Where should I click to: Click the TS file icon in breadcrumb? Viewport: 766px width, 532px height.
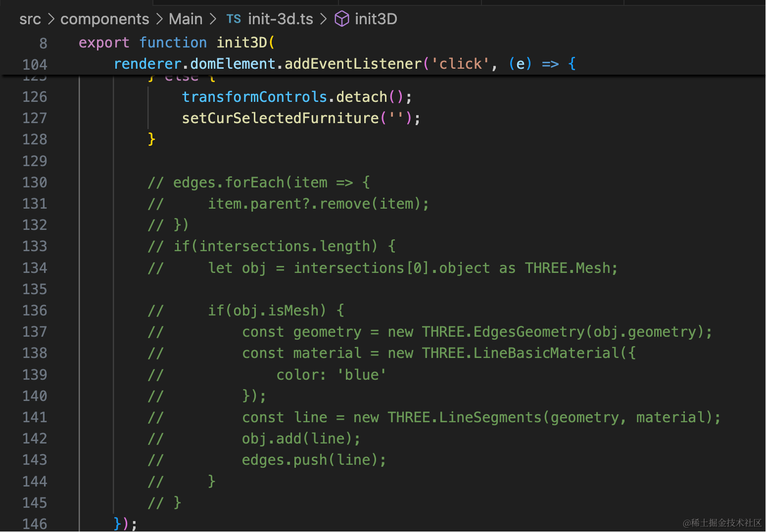click(x=234, y=19)
